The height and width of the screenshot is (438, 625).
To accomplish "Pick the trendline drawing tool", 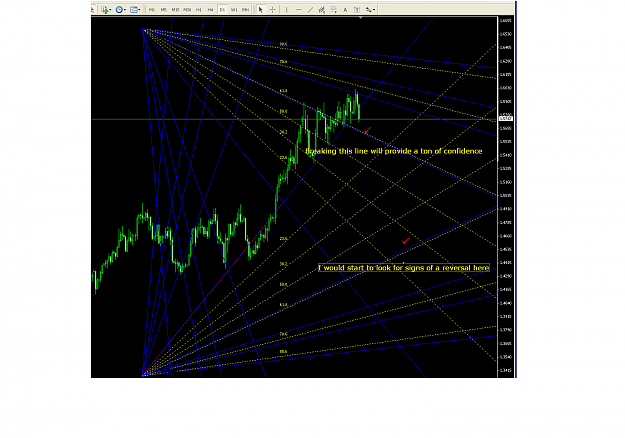I will (311, 10).
